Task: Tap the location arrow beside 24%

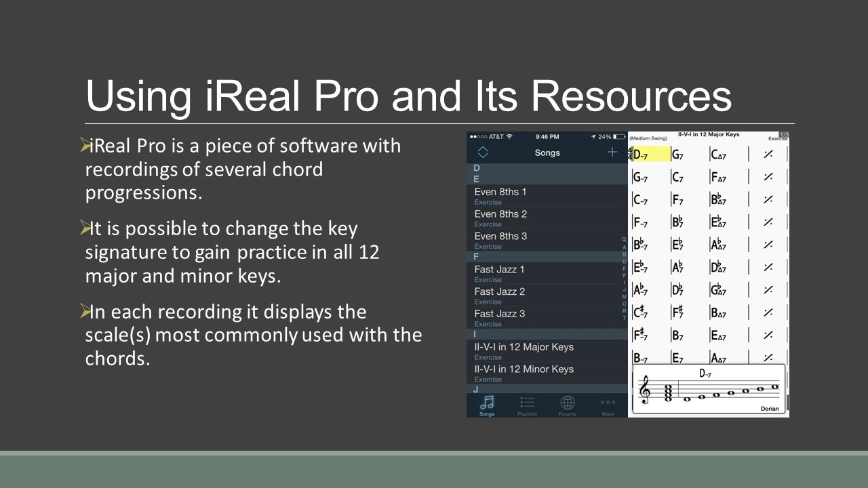Action: pyautogui.click(x=593, y=136)
